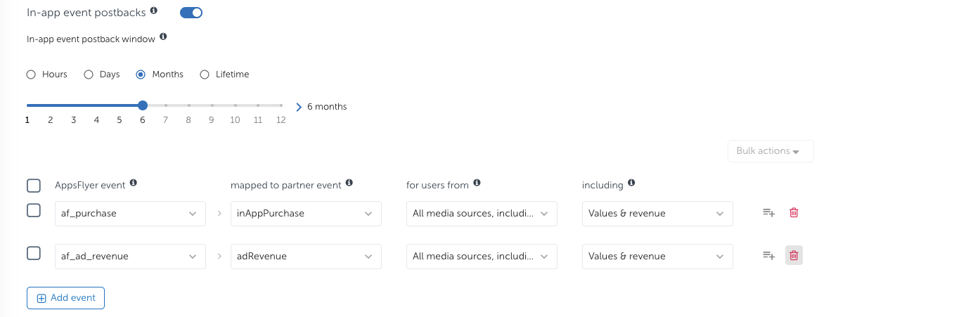Open Values & revenue dropdown for af_purchase
The width and height of the screenshot is (980, 317).
click(657, 214)
